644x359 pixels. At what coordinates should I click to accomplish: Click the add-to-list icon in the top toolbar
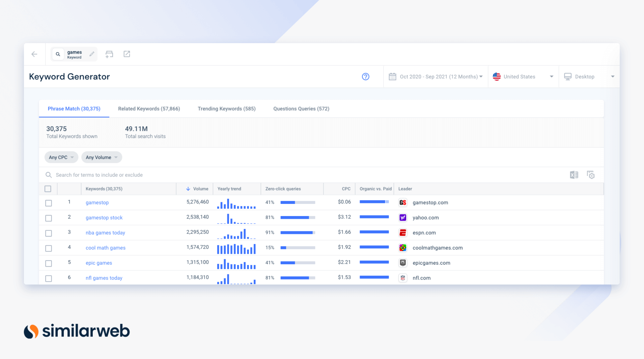(x=109, y=54)
